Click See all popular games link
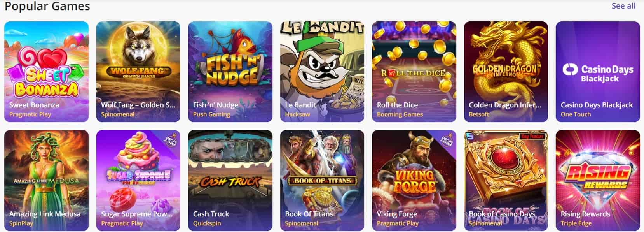 (x=623, y=6)
